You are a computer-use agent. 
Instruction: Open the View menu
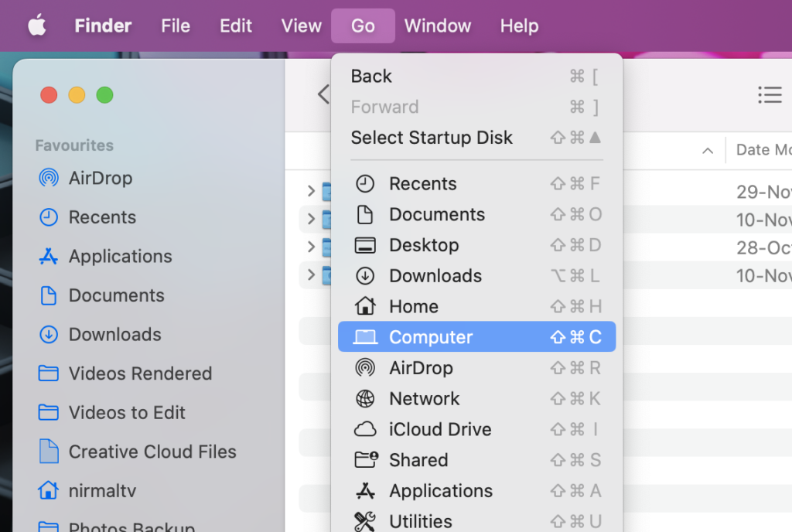301,26
